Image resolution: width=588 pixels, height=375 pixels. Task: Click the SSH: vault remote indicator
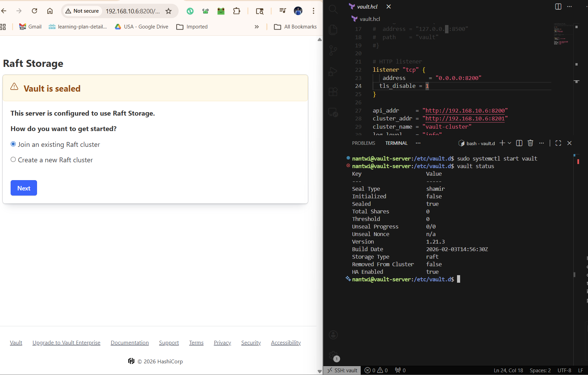(x=342, y=371)
